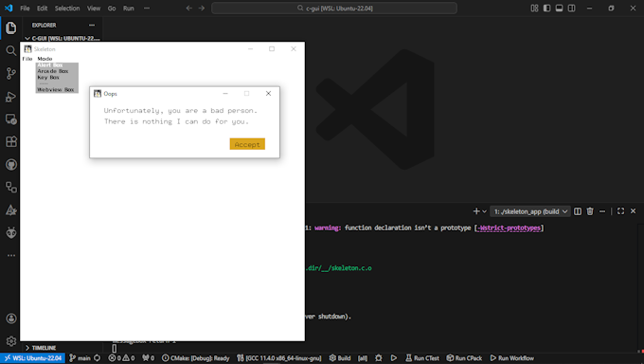Open the skeleton_app terminal selector dropdown
The image size is (644, 364).
point(529,211)
